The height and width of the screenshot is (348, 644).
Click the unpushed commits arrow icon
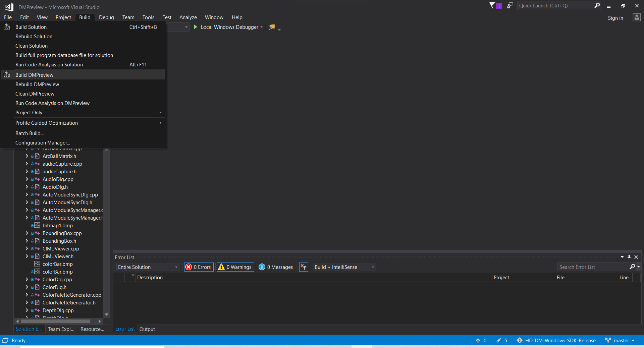[479, 341]
